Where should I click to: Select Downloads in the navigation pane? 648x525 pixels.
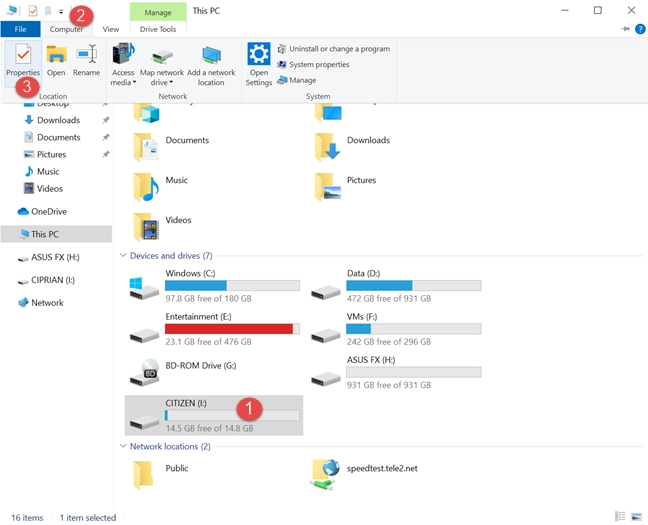58,120
